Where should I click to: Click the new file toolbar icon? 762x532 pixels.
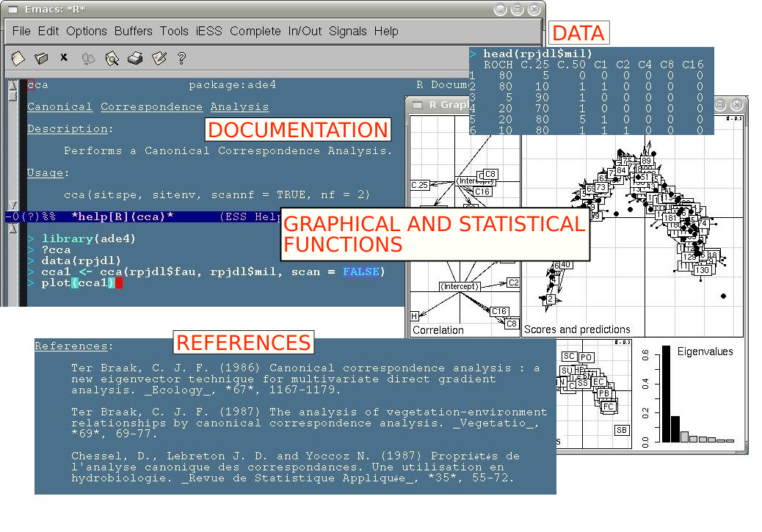point(18,58)
